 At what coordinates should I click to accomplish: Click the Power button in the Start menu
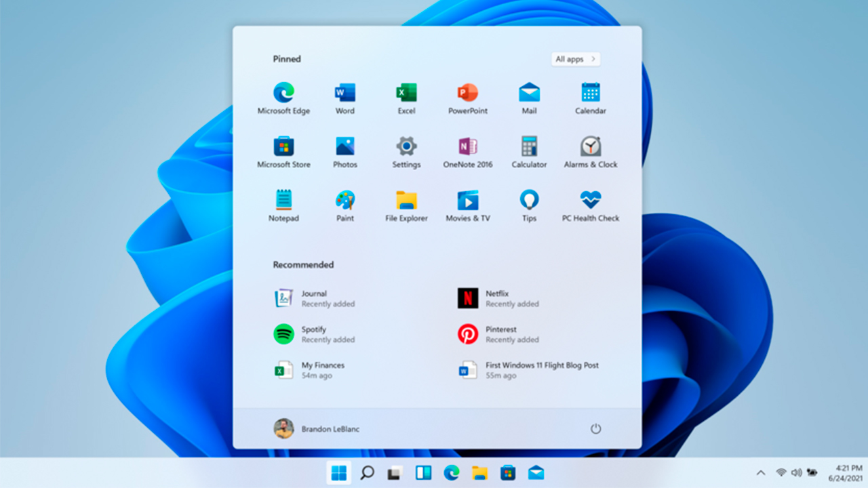pos(595,428)
